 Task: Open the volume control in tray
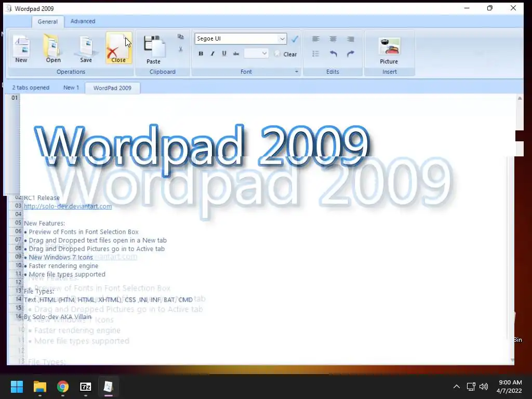(x=484, y=387)
